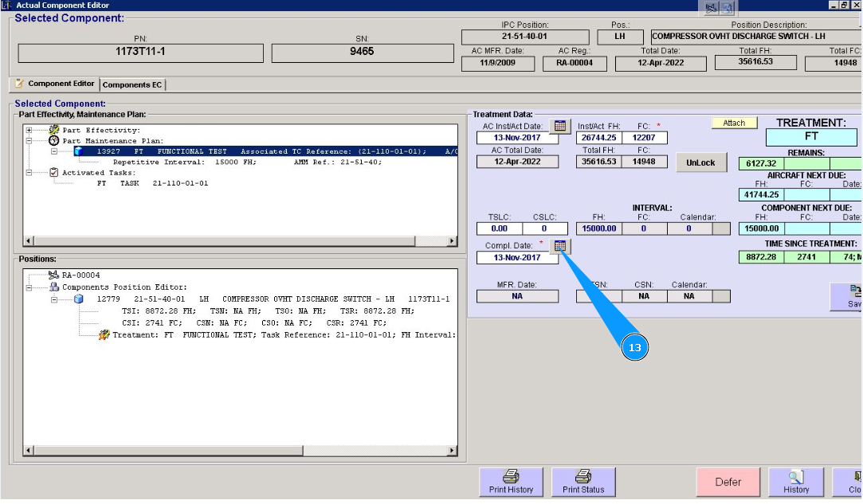863x504 pixels.
Task: Click the Inst/Act FC field 12207
Action: pos(644,138)
